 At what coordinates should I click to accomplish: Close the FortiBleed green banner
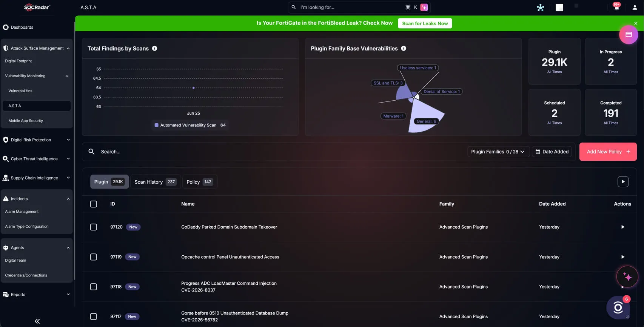(x=636, y=23)
